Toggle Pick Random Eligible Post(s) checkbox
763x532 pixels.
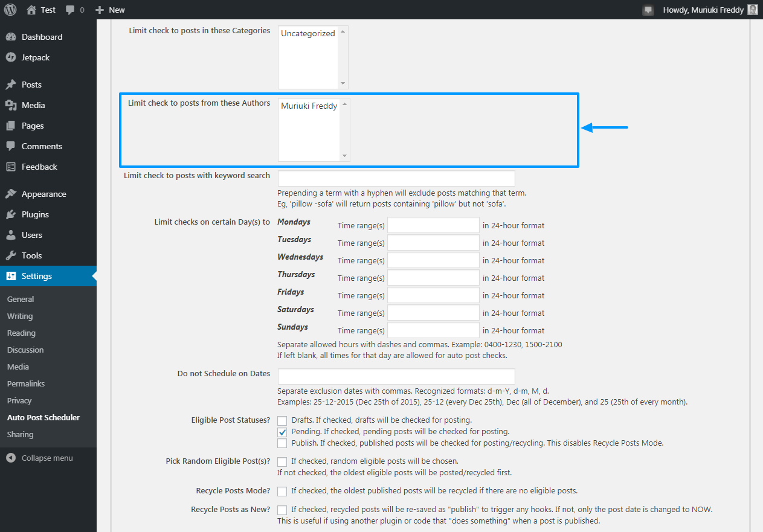click(282, 461)
